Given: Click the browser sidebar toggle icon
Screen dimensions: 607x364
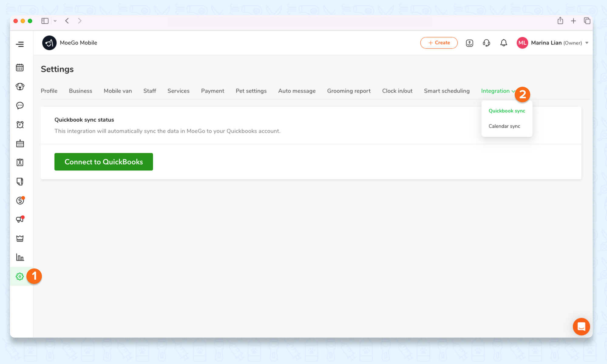Looking at the screenshot, I should 45,21.
